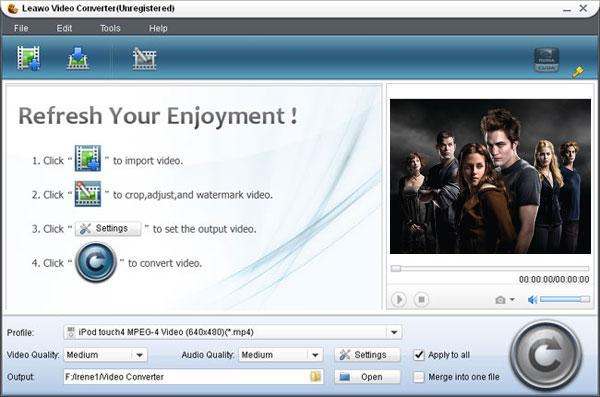Click the round convert icon in step 4
The height and width of the screenshot is (397, 600).
click(96, 262)
